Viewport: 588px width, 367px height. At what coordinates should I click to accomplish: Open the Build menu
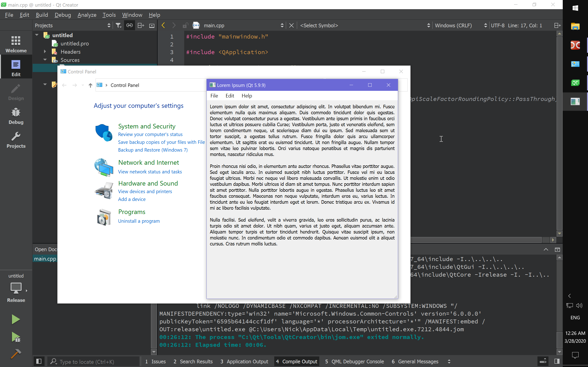coord(42,15)
